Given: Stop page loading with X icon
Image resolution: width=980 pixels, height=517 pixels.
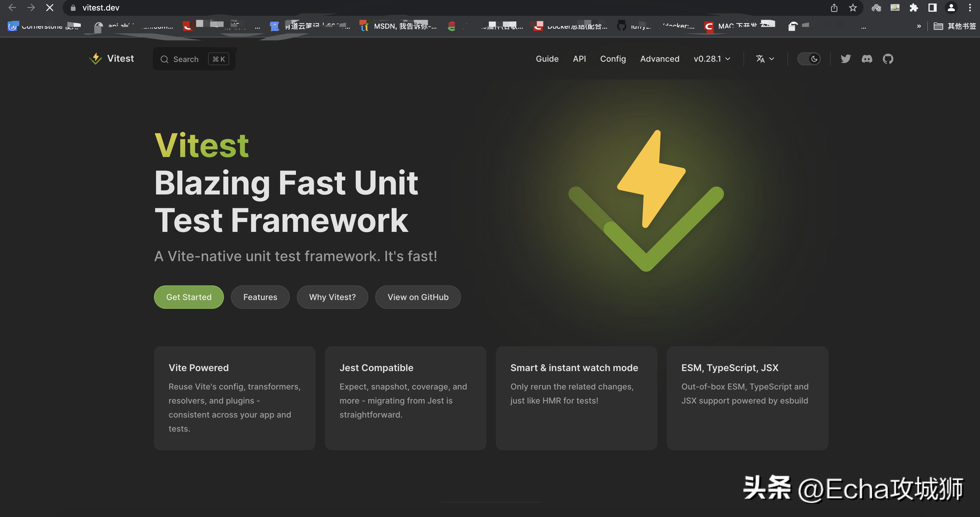Looking at the screenshot, I should pyautogui.click(x=49, y=8).
